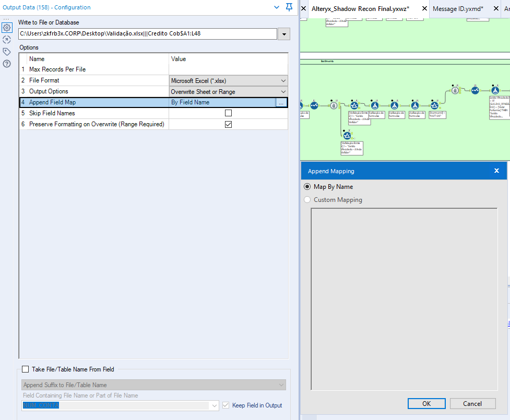Click the annotation under lower branch Filter
This screenshot has height=420, width=510.
click(352, 148)
